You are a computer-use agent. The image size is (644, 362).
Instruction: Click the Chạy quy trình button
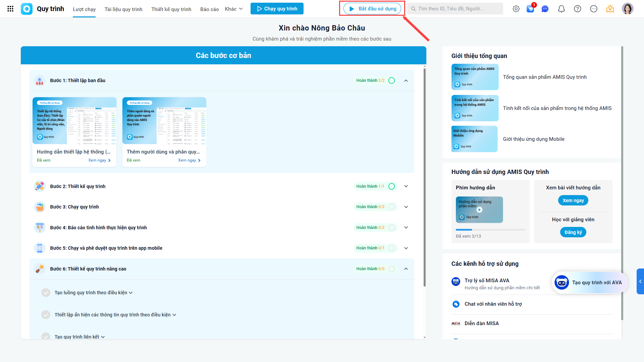(277, 9)
